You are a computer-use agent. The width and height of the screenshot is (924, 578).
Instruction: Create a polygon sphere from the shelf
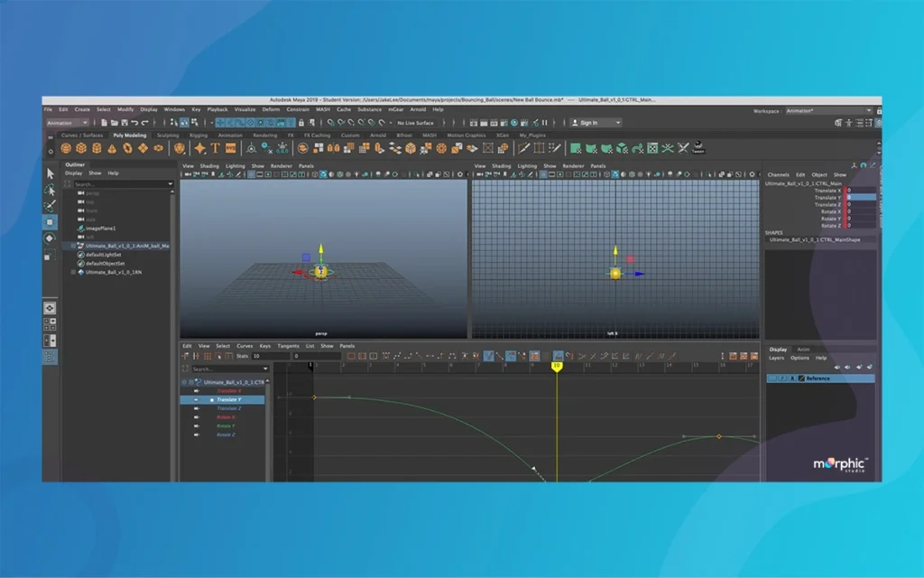pyautogui.click(x=66, y=148)
